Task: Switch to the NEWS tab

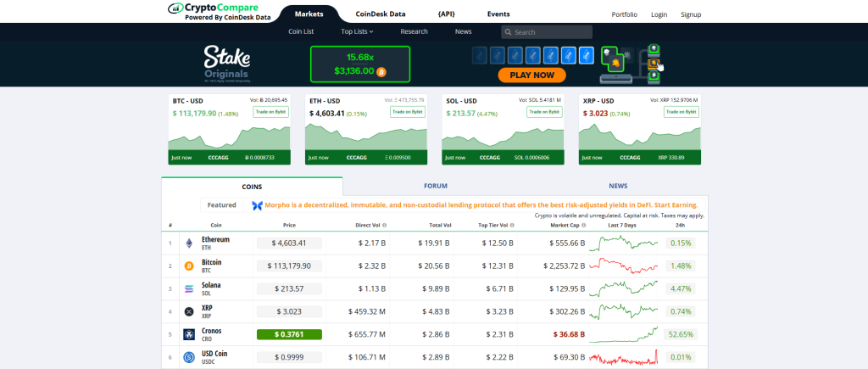Action: click(618, 186)
